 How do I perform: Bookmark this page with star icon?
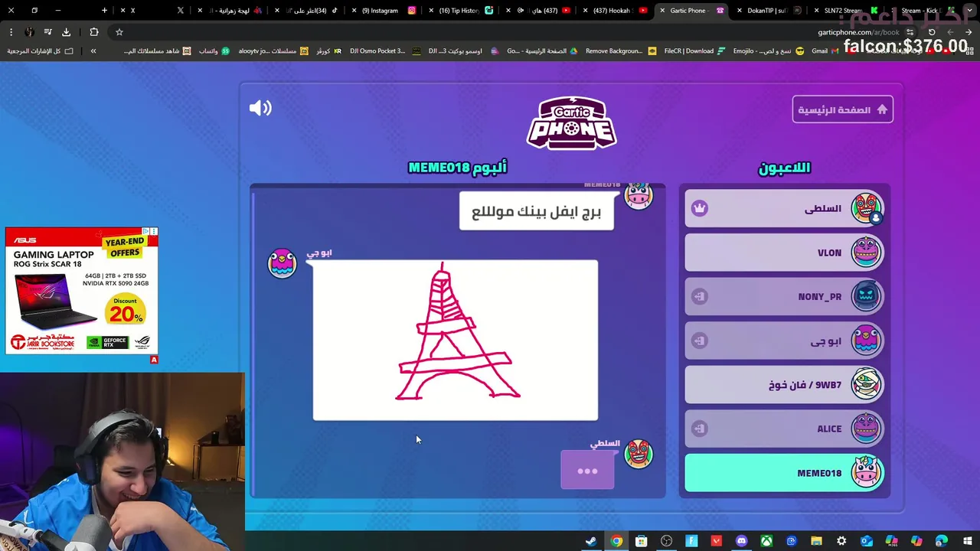coord(119,32)
